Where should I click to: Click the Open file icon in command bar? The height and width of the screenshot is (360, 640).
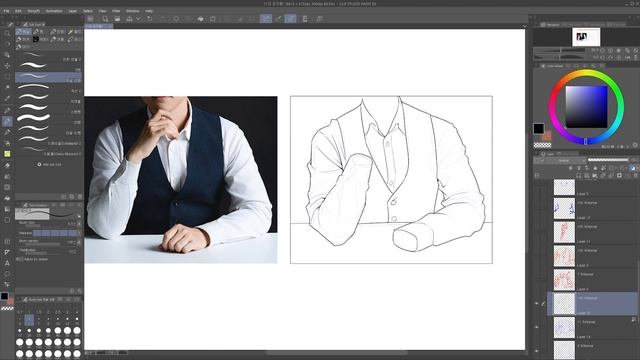coord(117,19)
